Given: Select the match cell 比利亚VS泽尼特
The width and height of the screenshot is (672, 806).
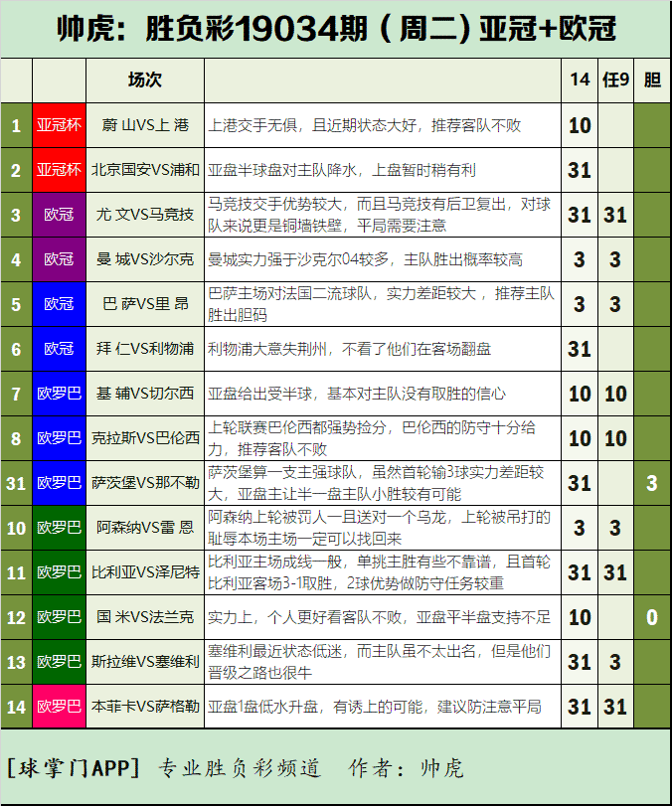Looking at the screenshot, I should [x=145, y=572].
